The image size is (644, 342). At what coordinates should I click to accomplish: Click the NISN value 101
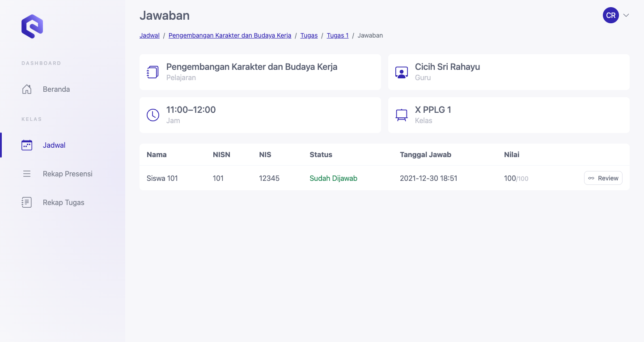(218, 178)
